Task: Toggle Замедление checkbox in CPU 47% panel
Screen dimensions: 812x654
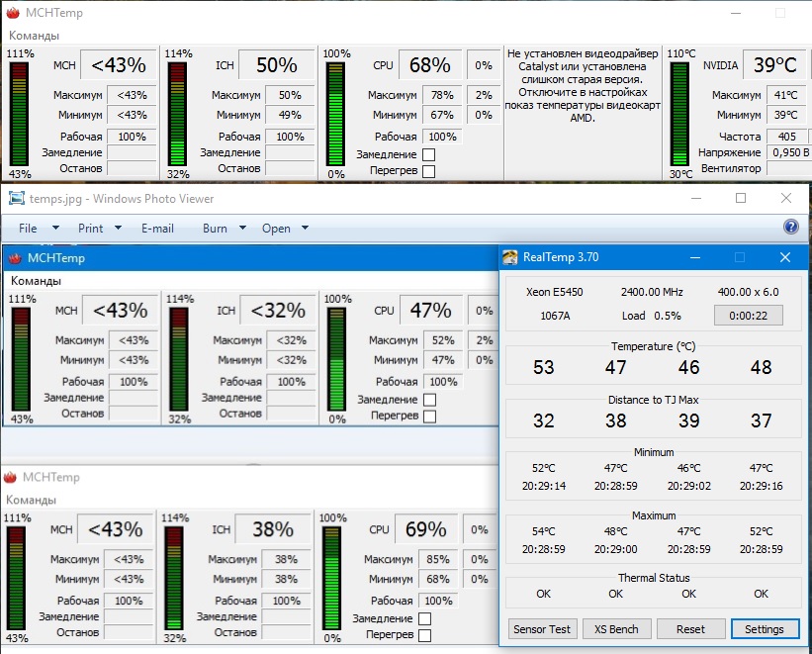Action: [430, 400]
